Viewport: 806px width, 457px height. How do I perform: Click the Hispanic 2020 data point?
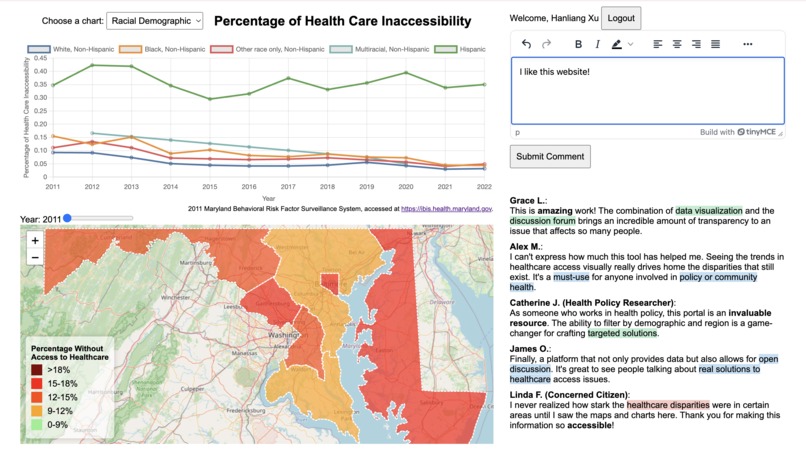[406, 73]
